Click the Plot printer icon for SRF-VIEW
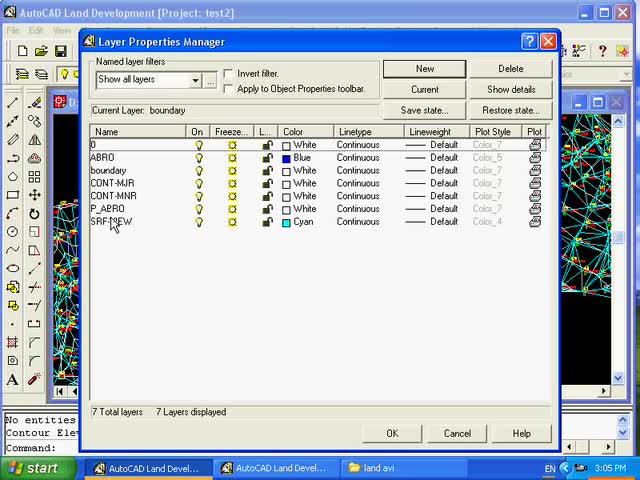This screenshot has width=640, height=480. pyautogui.click(x=535, y=222)
